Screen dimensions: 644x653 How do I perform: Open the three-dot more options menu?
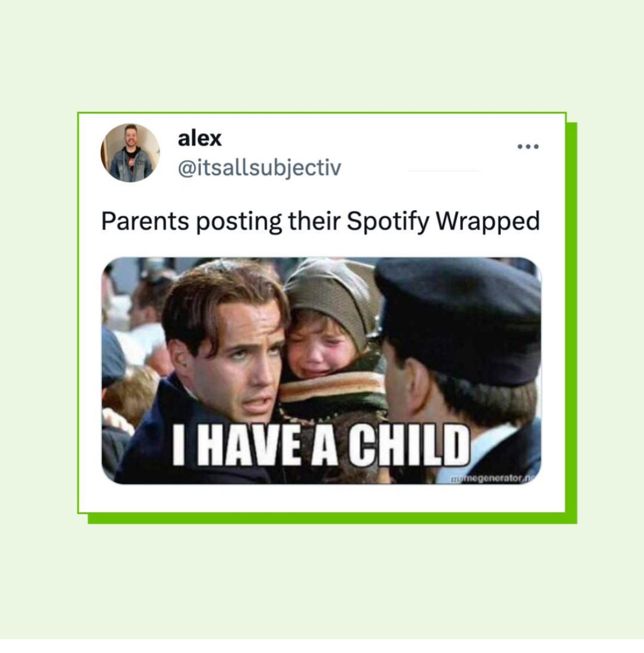(x=528, y=146)
